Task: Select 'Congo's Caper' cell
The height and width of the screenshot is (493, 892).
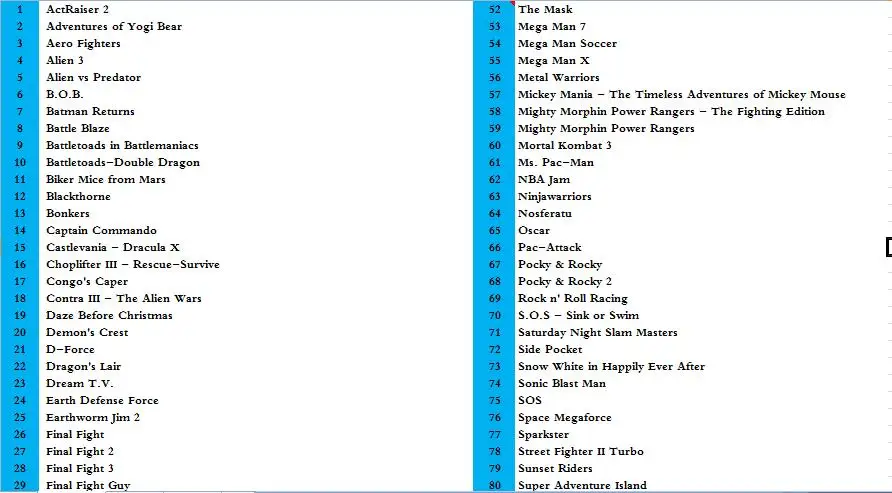Action: 87,282
